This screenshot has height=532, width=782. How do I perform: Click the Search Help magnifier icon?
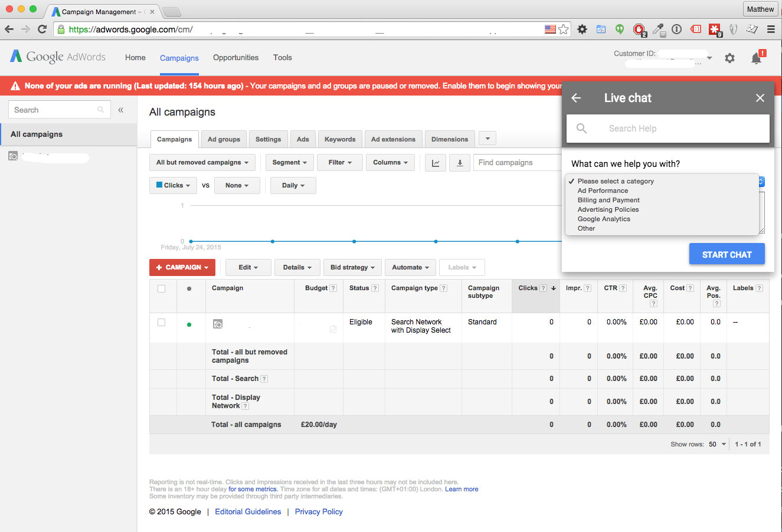tap(582, 128)
